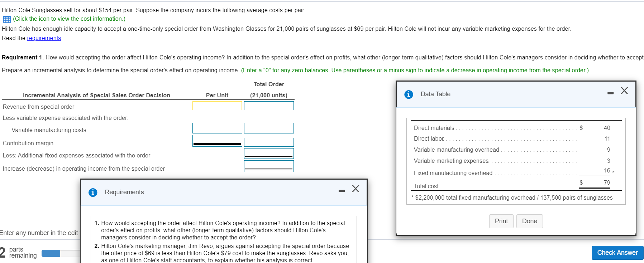The image size is (644, 263).
Task: Print the Data Table
Action: tap(501, 221)
